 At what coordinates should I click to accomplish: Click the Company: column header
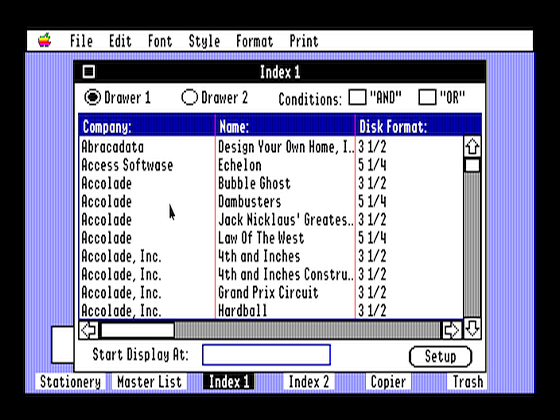pyautogui.click(x=147, y=126)
